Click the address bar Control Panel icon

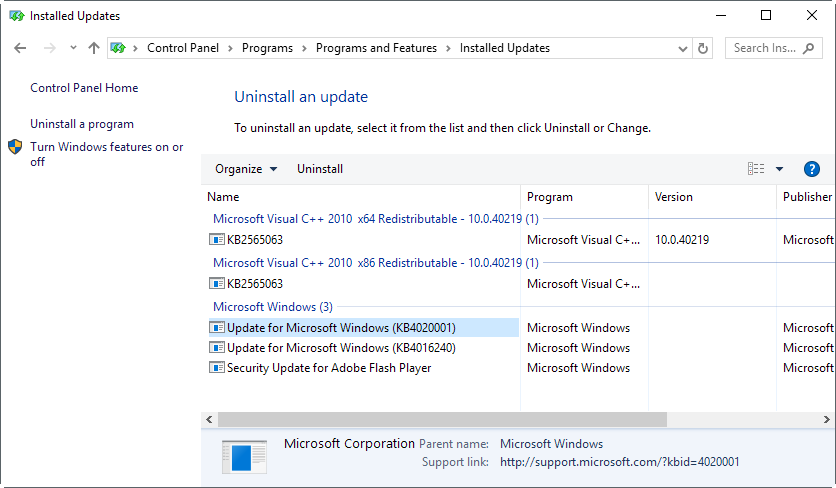(x=118, y=48)
